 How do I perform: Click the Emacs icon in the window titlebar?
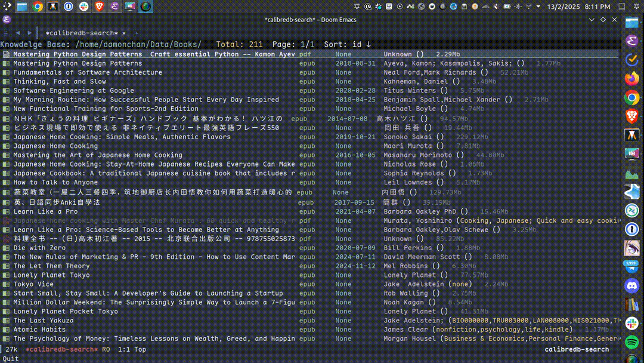pos(7,20)
